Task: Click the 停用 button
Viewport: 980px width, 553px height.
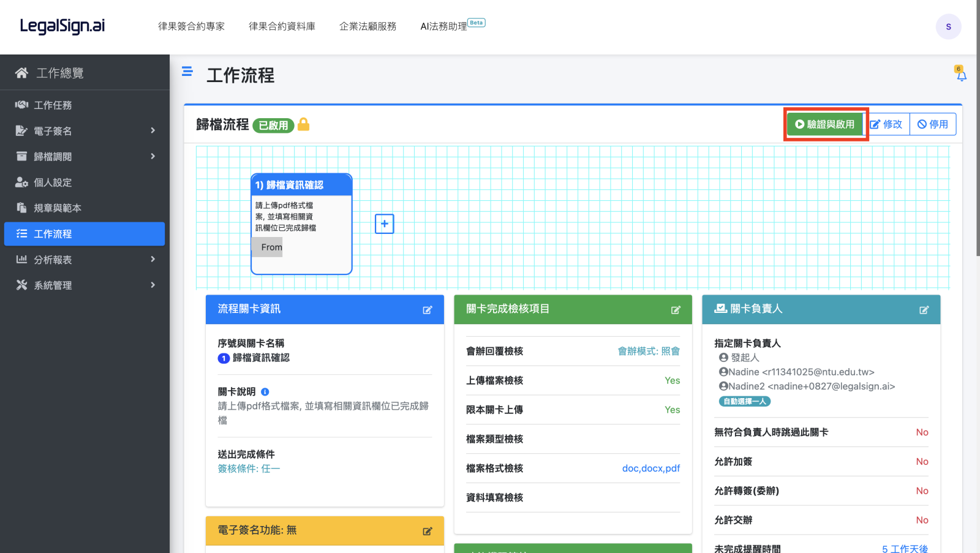Action: point(933,124)
